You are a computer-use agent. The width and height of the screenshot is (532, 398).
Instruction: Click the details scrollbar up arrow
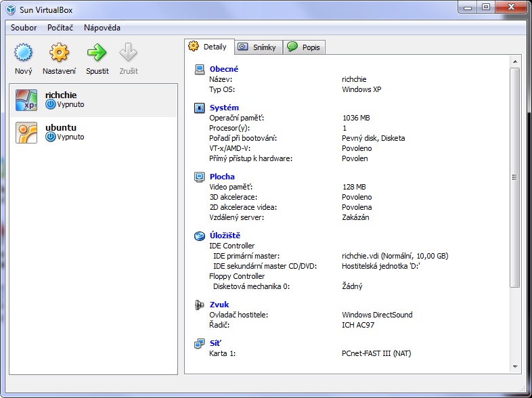(x=515, y=62)
